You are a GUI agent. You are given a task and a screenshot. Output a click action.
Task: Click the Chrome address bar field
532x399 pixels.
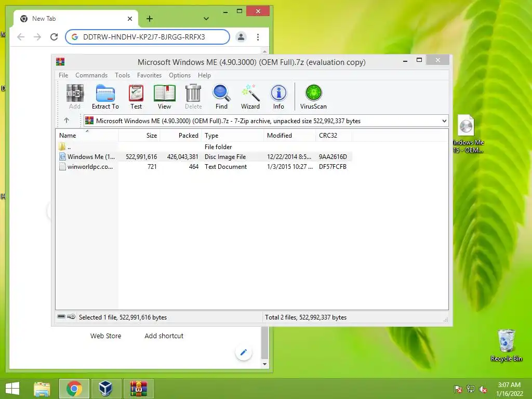pyautogui.click(x=147, y=37)
